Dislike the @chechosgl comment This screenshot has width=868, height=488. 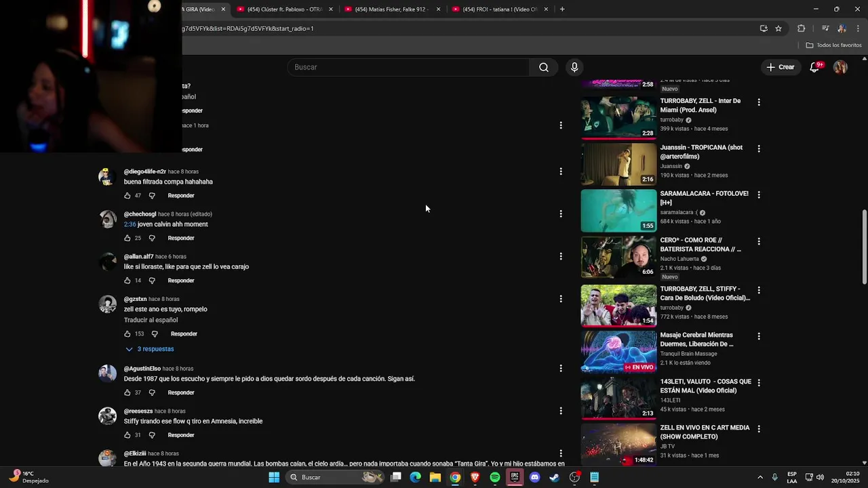coord(152,239)
